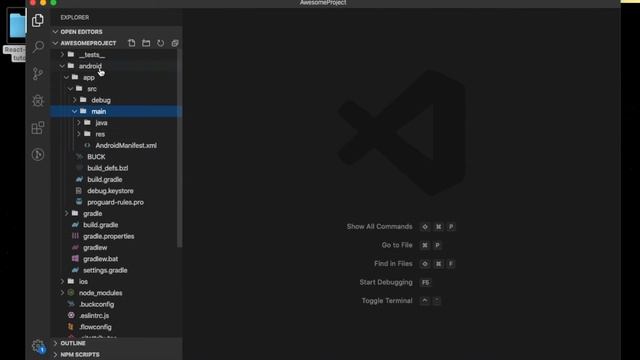640x360 pixels.
Task: Open the Git graph activity bar icon
Action: click(x=38, y=155)
